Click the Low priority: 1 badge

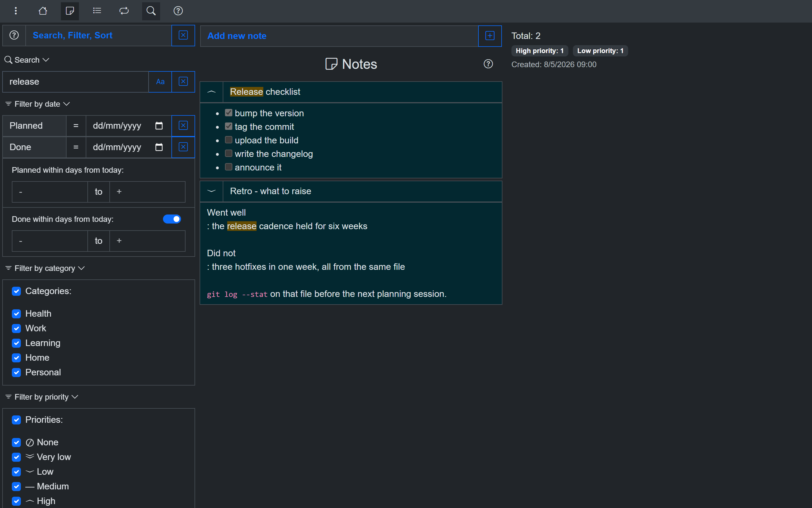tap(600, 51)
